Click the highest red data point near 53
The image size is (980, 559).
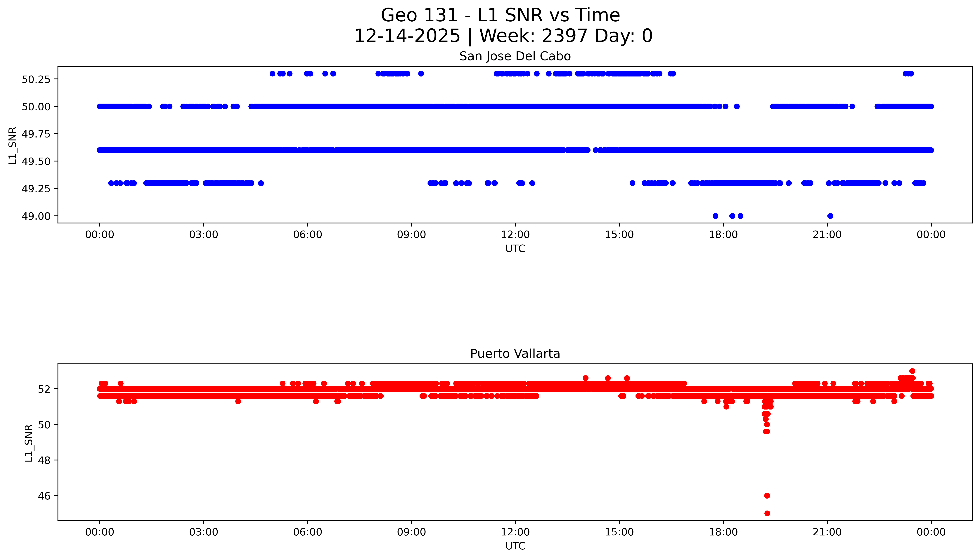click(912, 371)
